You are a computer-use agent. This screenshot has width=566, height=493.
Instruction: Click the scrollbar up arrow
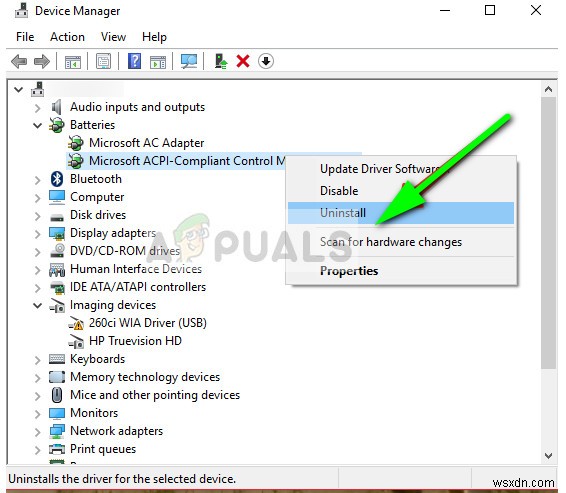pyautogui.click(x=548, y=89)
